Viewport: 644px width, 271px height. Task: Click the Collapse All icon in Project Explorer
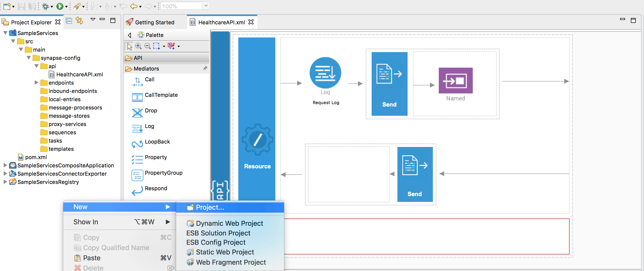click(x=69, y=21)
